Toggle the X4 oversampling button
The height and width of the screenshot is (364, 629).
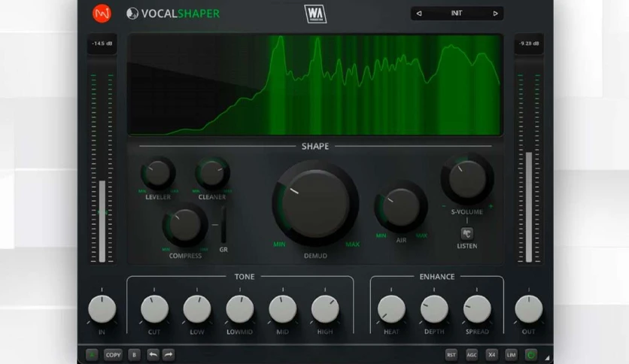tap(491, 355)
